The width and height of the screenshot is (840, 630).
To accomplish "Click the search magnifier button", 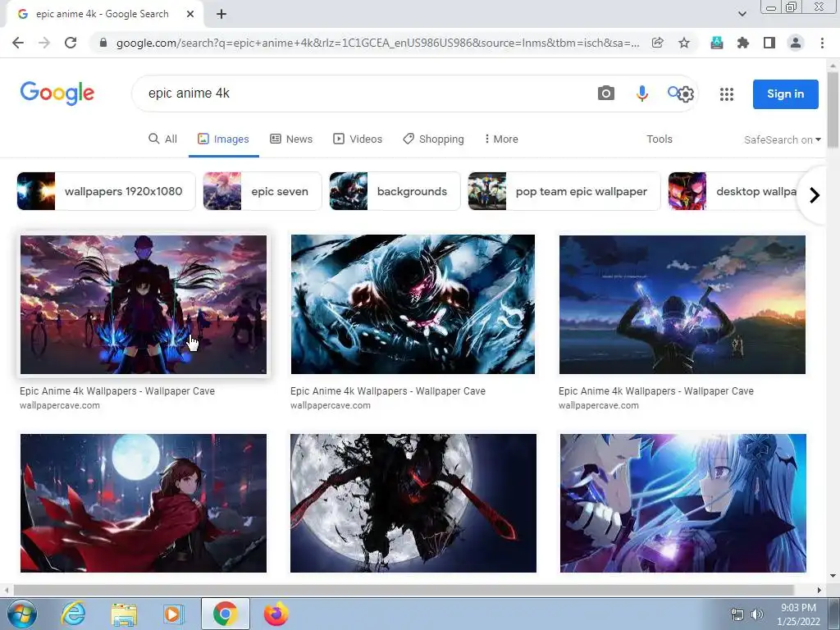I will point(673,92).
